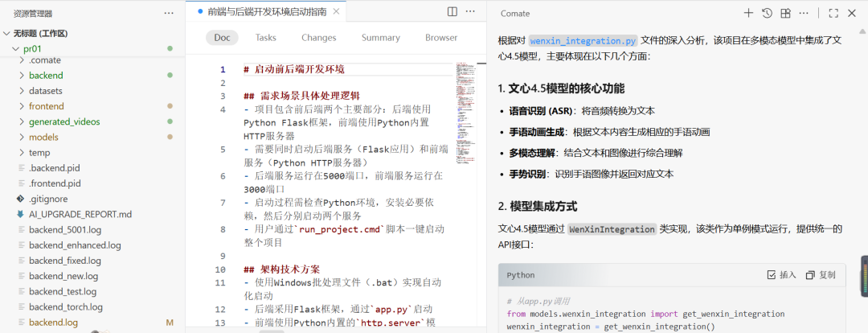Click the '# 启动前后端开发环境' heading line
The width and height of the screenshot is (868, 333).
294,70
